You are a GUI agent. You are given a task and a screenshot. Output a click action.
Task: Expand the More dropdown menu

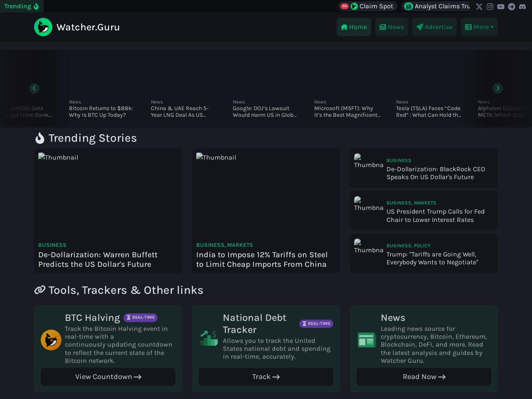pos(479,27)
